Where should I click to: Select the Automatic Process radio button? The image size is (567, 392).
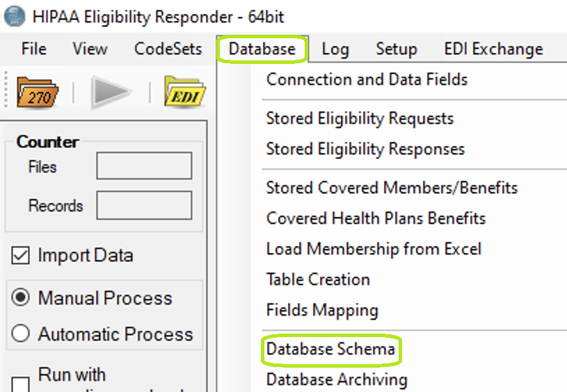point(20,333)
